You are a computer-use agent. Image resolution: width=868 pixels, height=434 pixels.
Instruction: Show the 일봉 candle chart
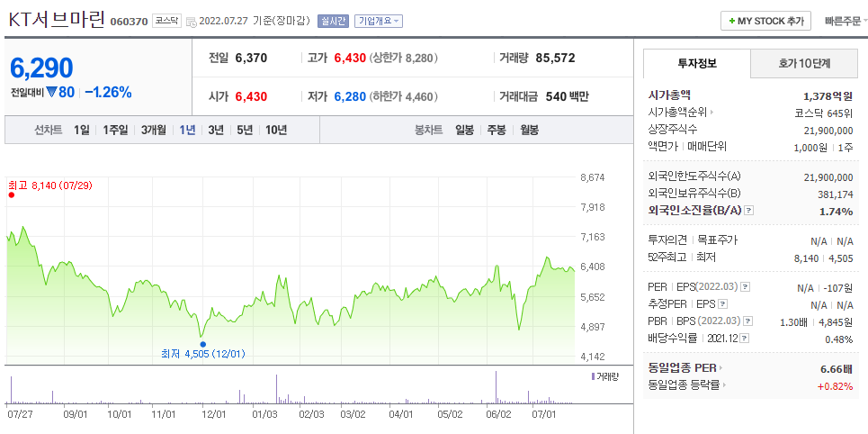click(x=464, y=131)
